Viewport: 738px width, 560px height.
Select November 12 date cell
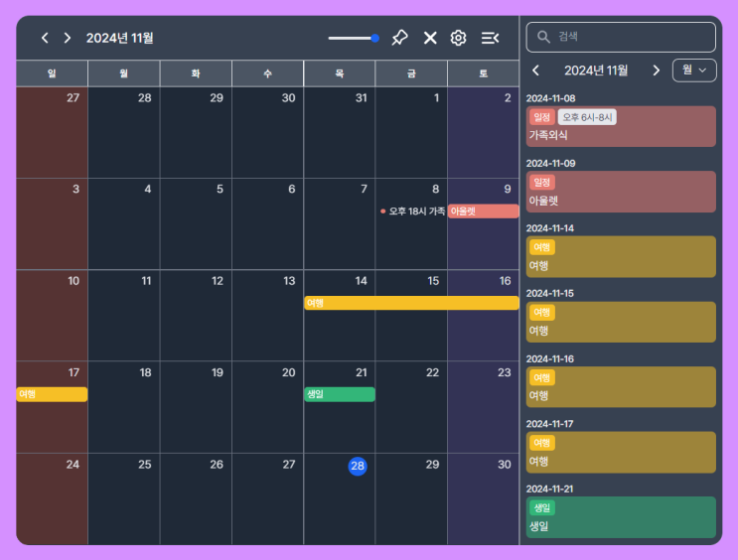[196, 316]
